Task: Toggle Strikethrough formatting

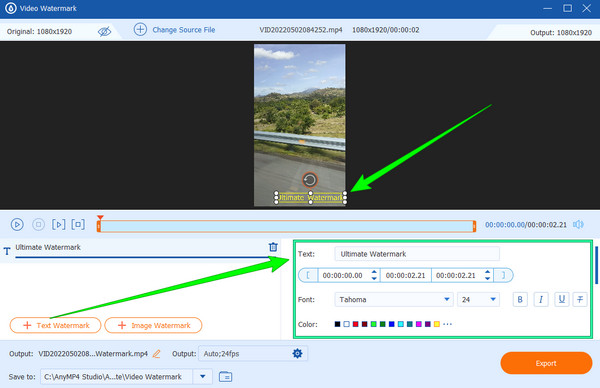Action: point(580,299)
